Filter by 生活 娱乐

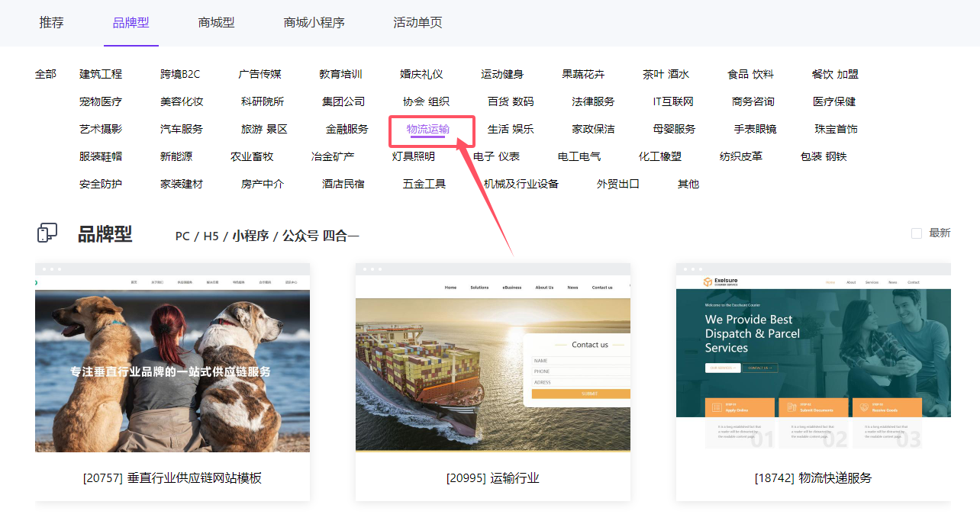coord(511,129)
